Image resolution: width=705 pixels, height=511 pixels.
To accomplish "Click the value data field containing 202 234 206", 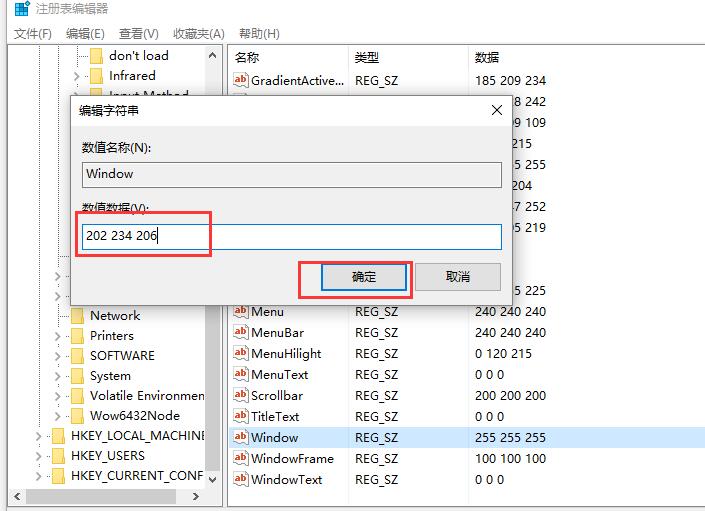I will [x=292, y=237].
